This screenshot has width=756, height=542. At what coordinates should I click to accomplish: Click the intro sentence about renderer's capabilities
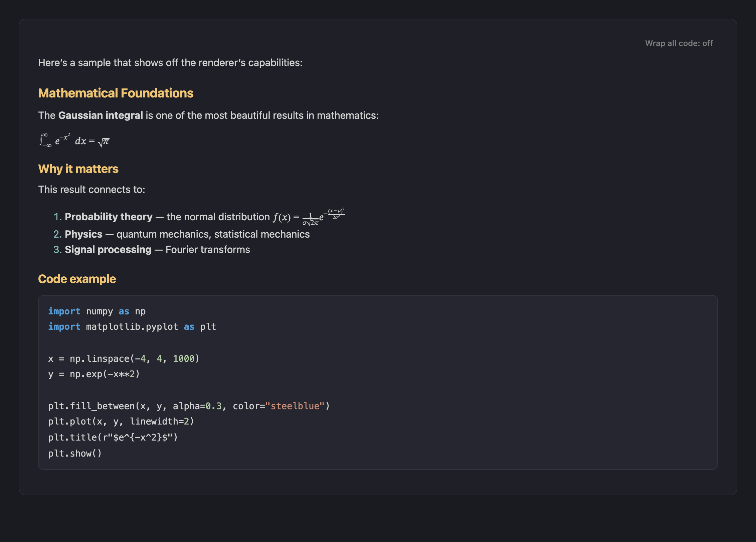[x=170, y=63]
